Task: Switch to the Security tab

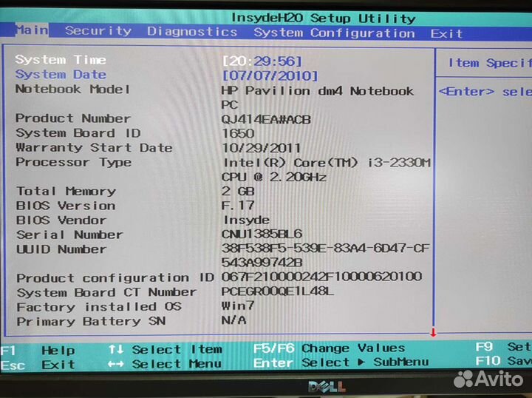Action: pyautogui.click(x=98, y=31)
